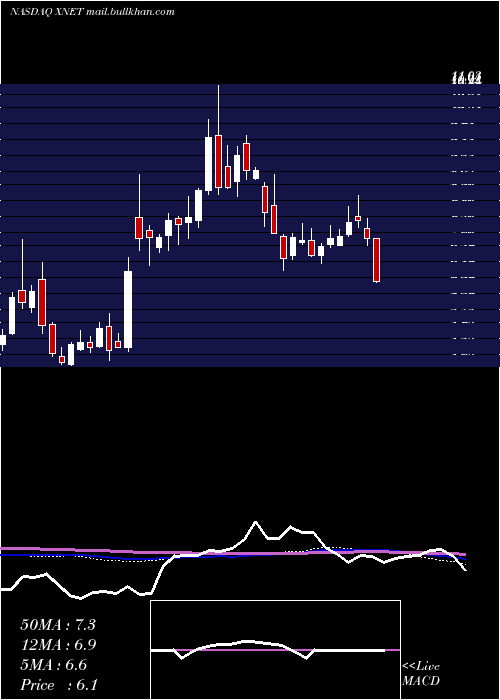Click the 11.03 top price axis label
This screenshot has height=700, width=500.
[467, 79]
